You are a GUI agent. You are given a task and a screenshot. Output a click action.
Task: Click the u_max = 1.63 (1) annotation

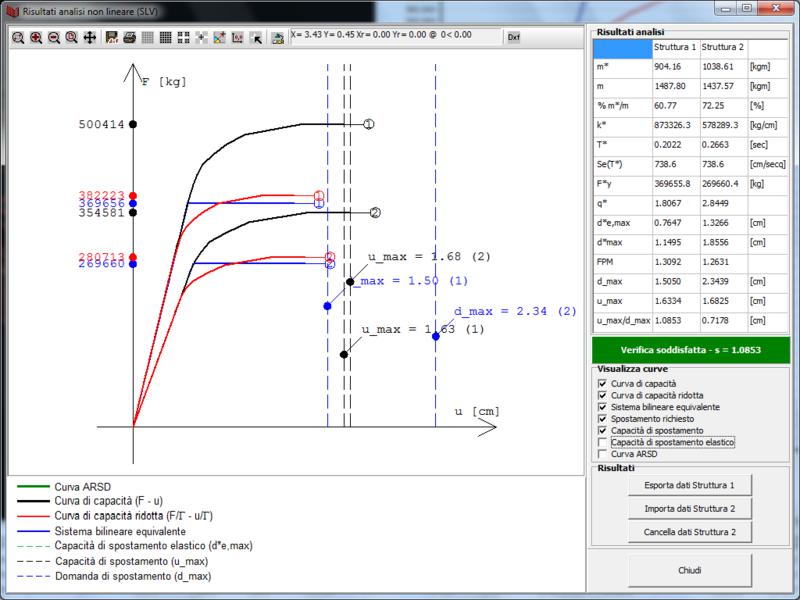(423, 330)
